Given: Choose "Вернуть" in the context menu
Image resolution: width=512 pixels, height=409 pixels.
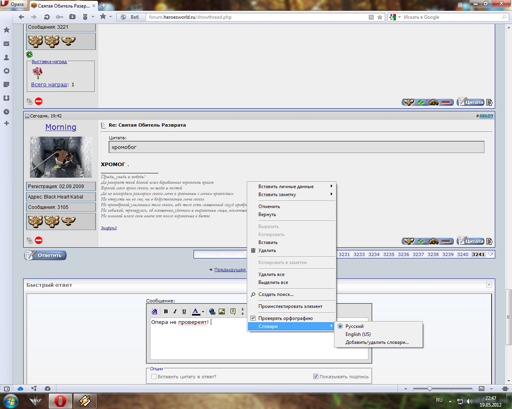Looking at the screenshot, I should click(x=292, y=214).
